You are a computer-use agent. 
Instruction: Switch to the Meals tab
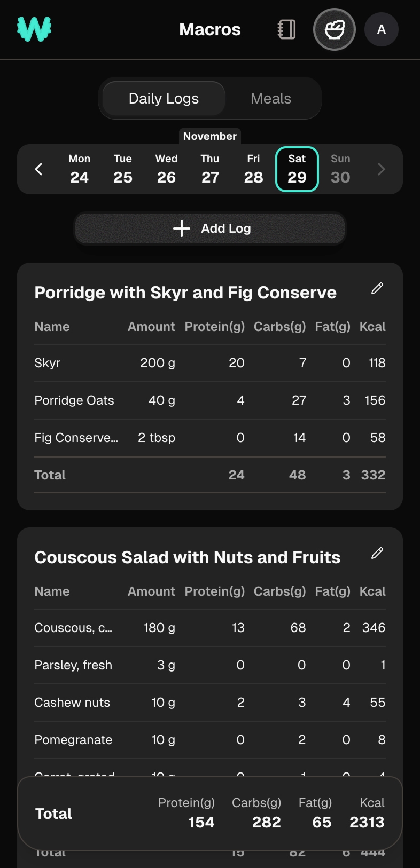271,99
